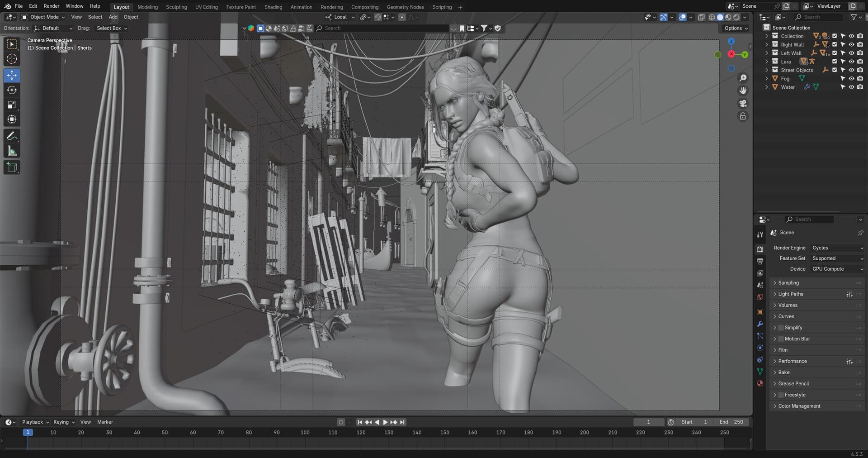Open the Render menu
868x458 pixels.
pos(51,6)
